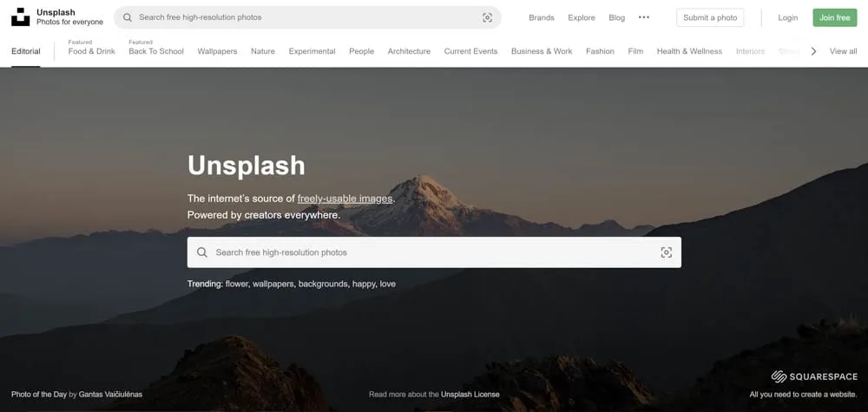This screenshot has height=412, width=868.
Task: Click trending term happy
Action: coord(365,284)
